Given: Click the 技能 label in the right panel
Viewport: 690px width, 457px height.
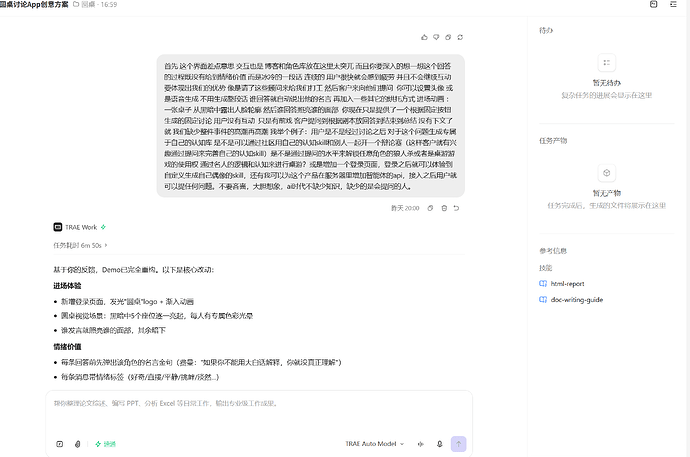Looking at the screenshot, I should coord(546,268).
